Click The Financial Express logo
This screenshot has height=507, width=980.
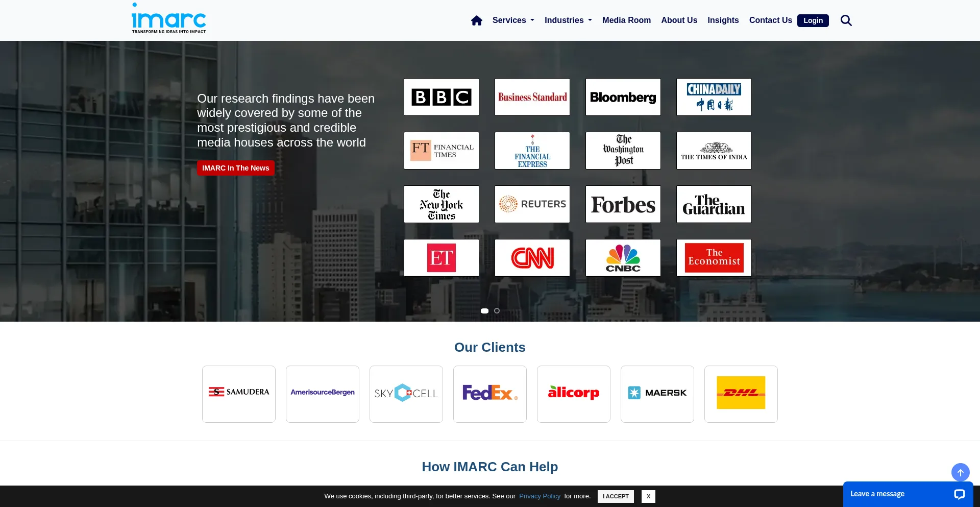(x=532, y=151)
